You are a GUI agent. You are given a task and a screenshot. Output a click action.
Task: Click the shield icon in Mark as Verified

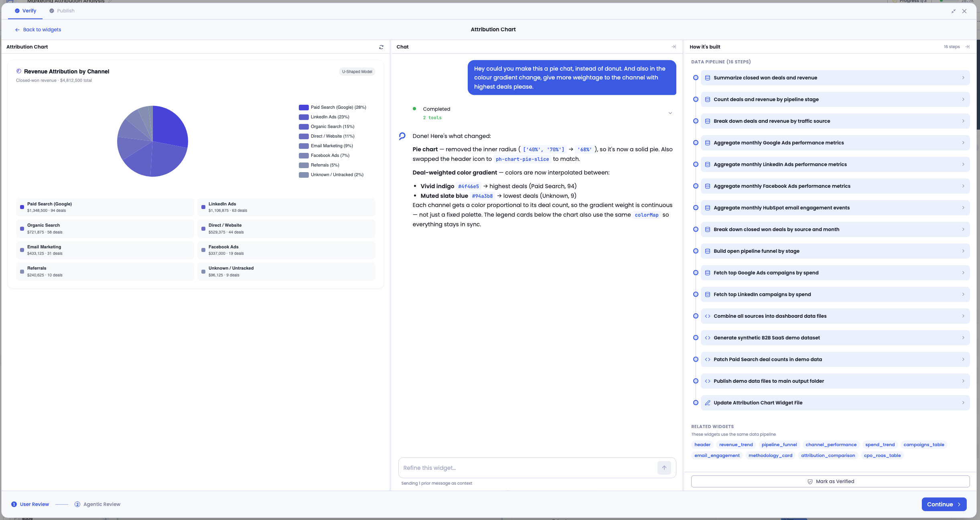[810, 481]
